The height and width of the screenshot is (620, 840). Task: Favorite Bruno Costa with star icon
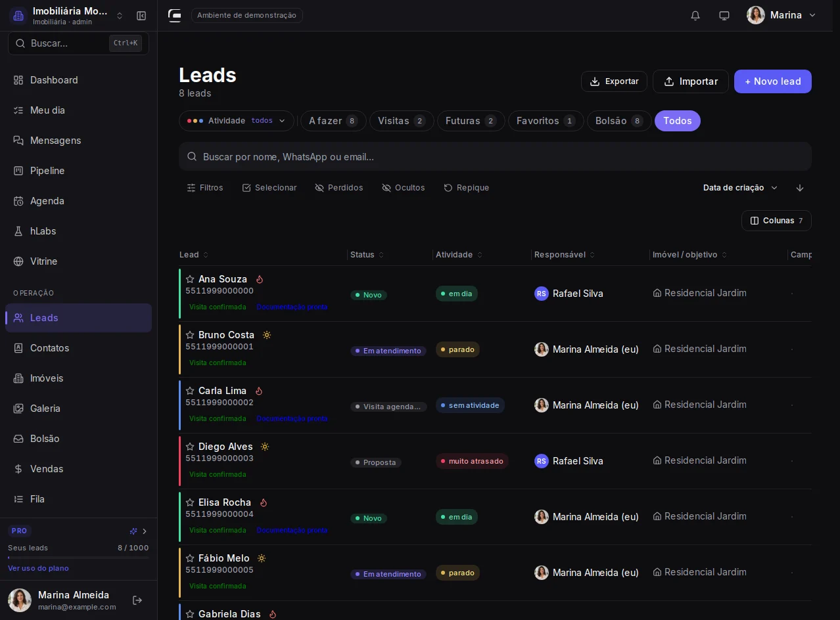point(190,335)
